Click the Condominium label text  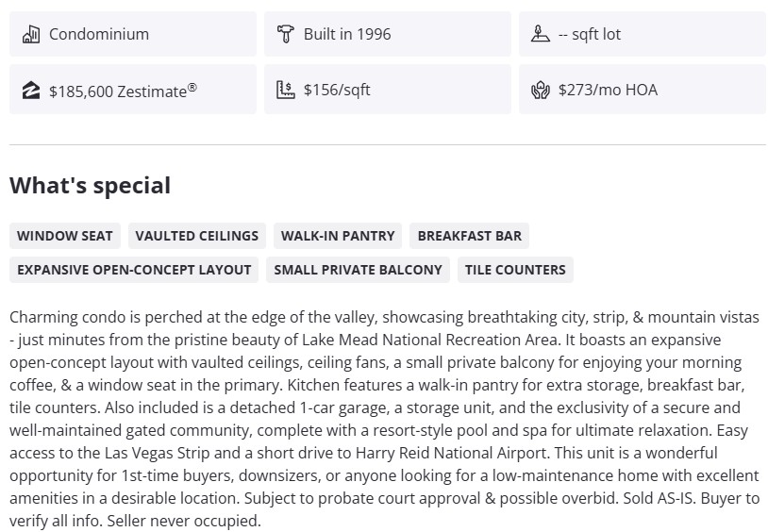tap(99, 35)
